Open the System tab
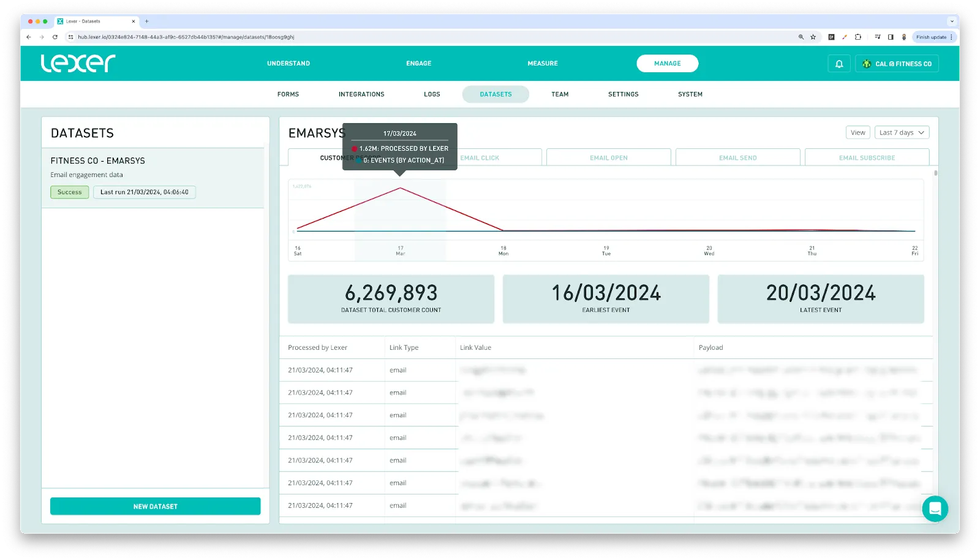The image size is (980, 560). click(x=690, y=94)
